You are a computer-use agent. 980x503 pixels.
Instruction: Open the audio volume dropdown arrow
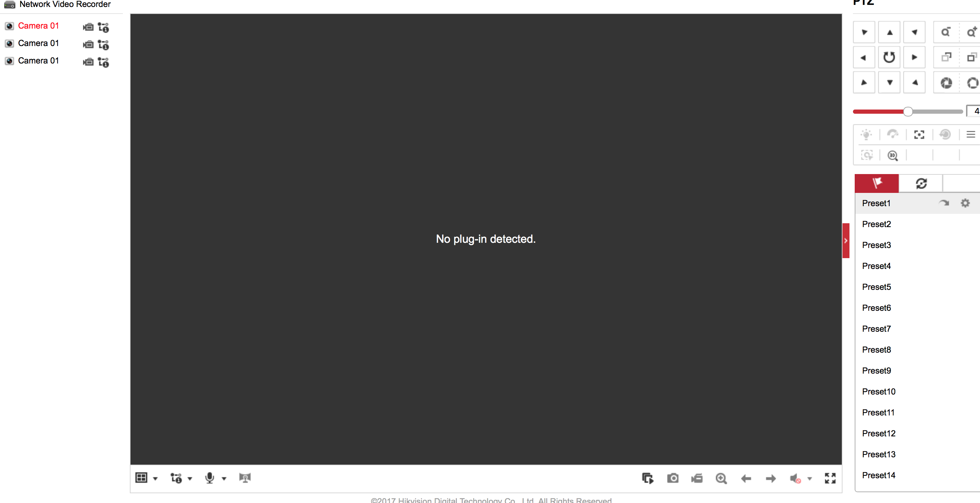pyautogui.click(x=810, y=479)
